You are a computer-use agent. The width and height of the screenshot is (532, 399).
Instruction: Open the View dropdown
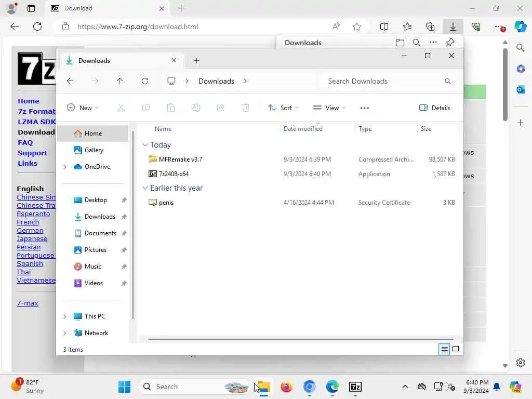coord(329,108)
